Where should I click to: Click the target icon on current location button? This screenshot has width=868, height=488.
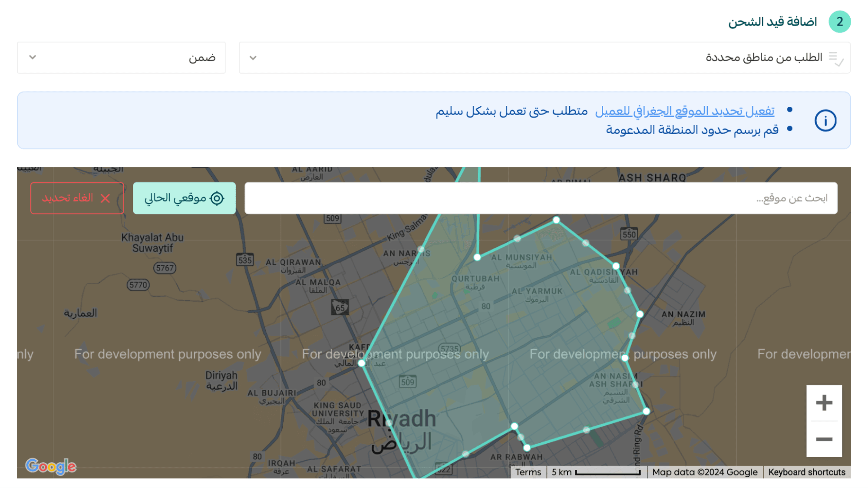pos(217,198)
